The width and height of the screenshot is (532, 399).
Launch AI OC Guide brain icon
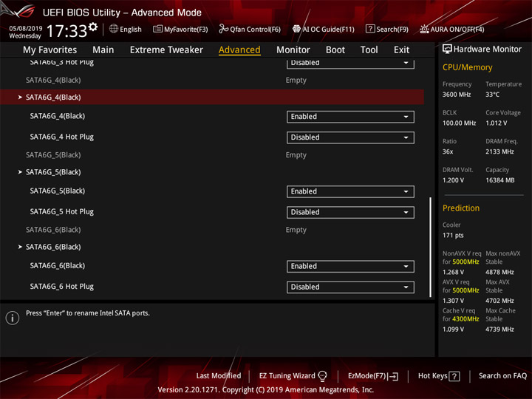(296, 29)
